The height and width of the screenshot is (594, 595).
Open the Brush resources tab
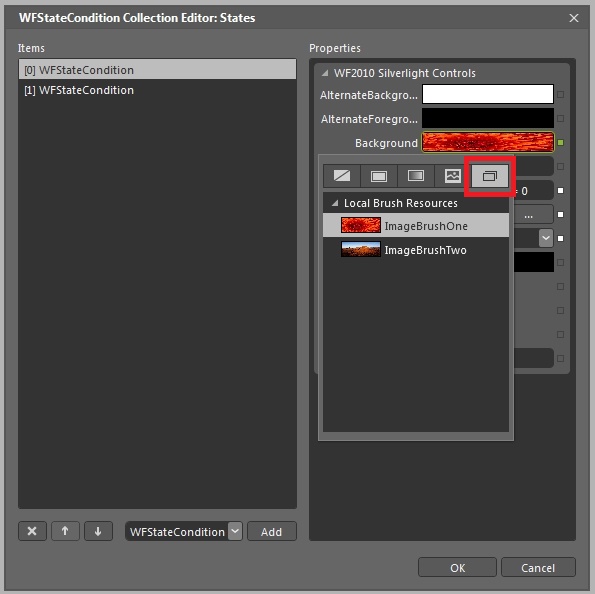[x=490, y=176]
